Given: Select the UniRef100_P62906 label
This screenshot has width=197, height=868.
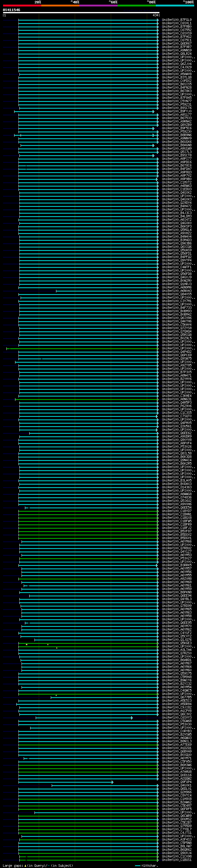Looking at the screenshot, I should (x=176, y=406).
